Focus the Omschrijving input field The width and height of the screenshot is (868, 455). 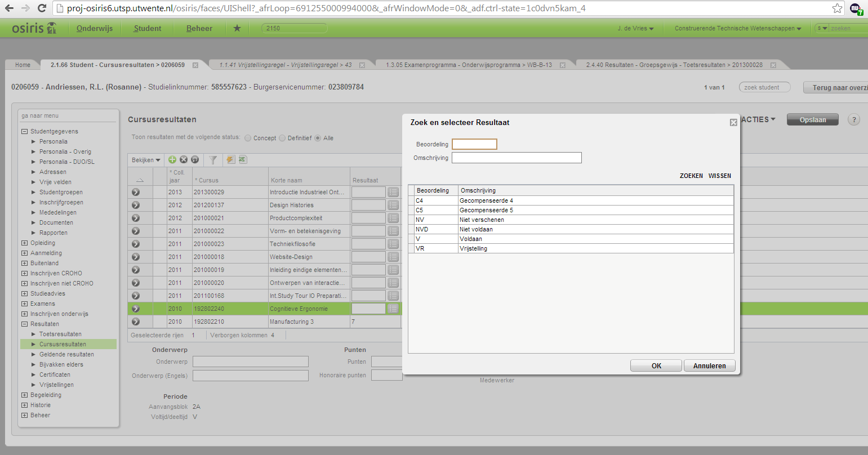[x=517, y=158]
